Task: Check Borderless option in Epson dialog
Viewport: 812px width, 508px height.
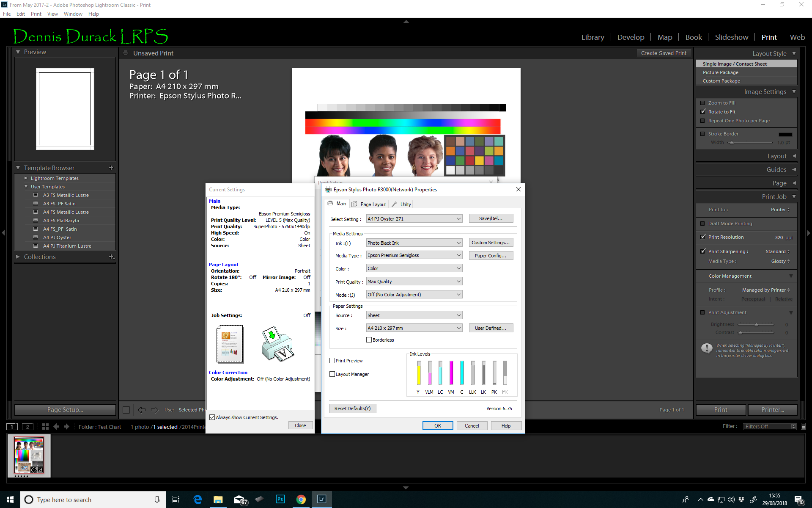Action: pyautogui.click(x=369, y=340)
